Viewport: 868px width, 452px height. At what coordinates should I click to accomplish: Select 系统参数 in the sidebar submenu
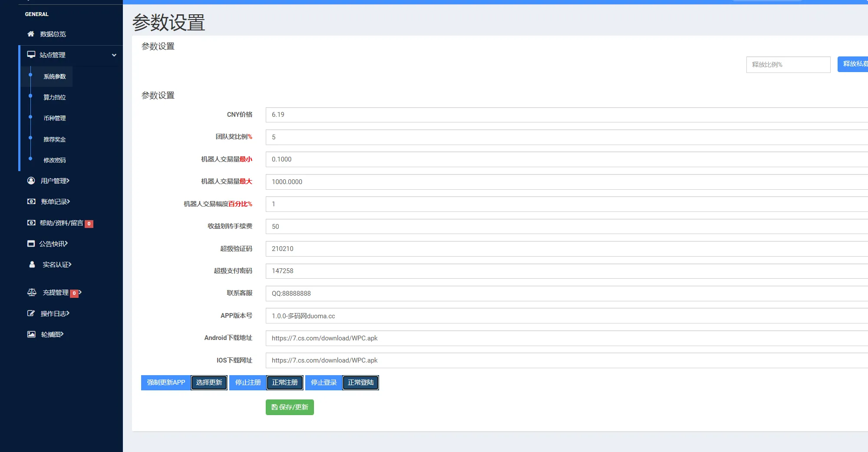54,76
